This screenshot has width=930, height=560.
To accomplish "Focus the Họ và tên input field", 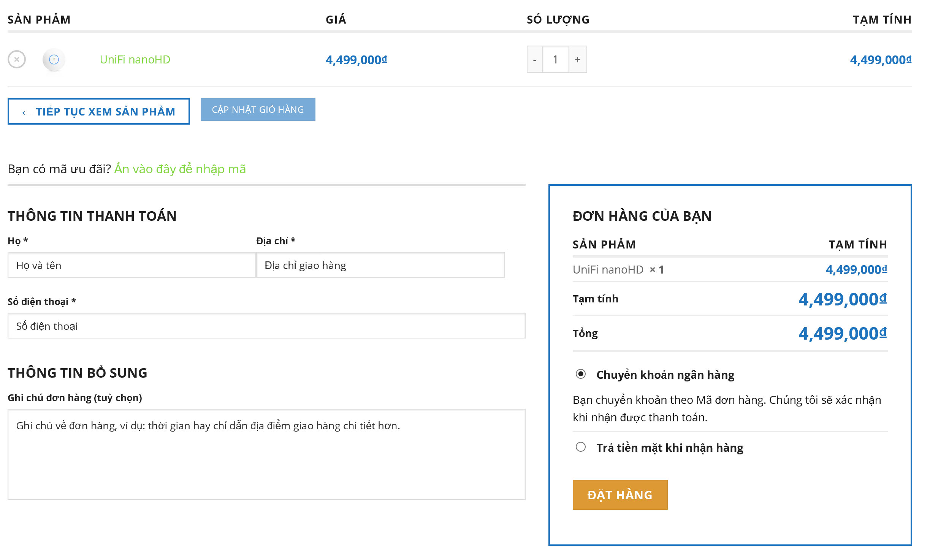I will [x=131, y=265].
